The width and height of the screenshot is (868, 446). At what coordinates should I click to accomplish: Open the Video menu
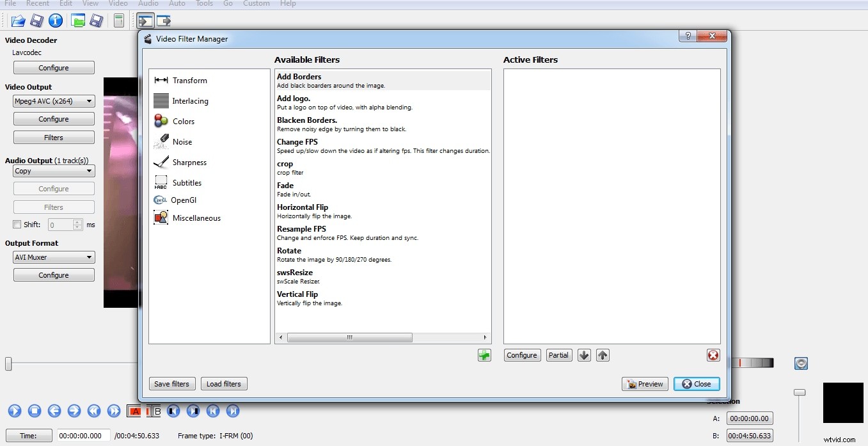point(118,4)
